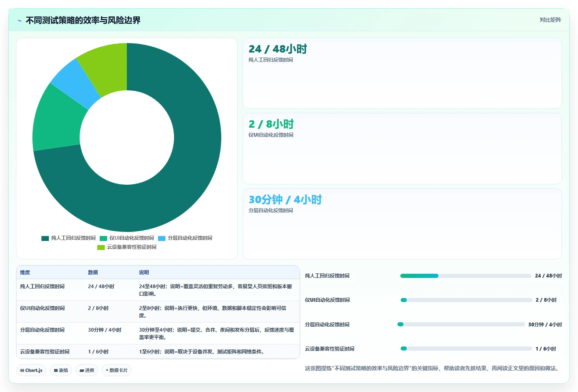Viewport: 578px width, 392px height.
Task: Click the description starting 2至8小时
Action: [213, 312]
